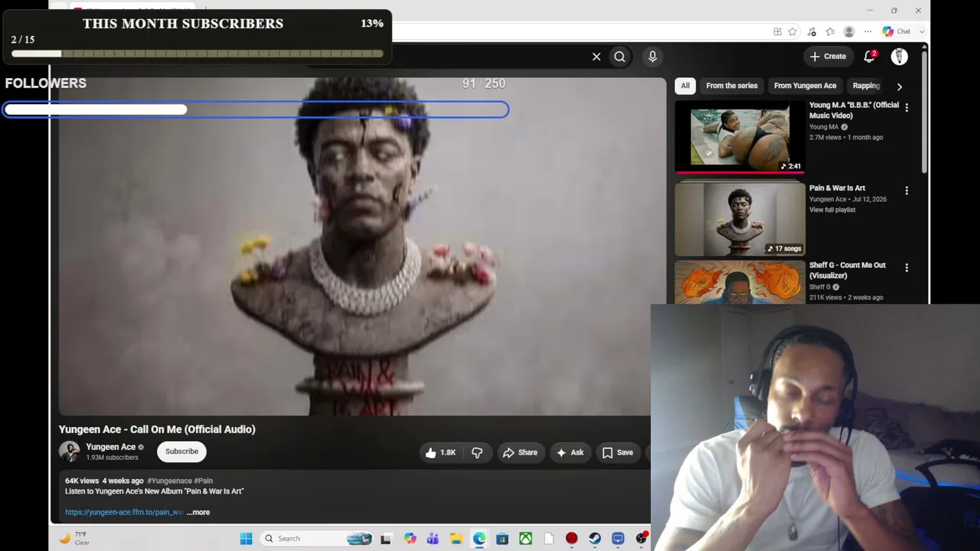Open the Xbox app on the taskbar

point(525,539)
